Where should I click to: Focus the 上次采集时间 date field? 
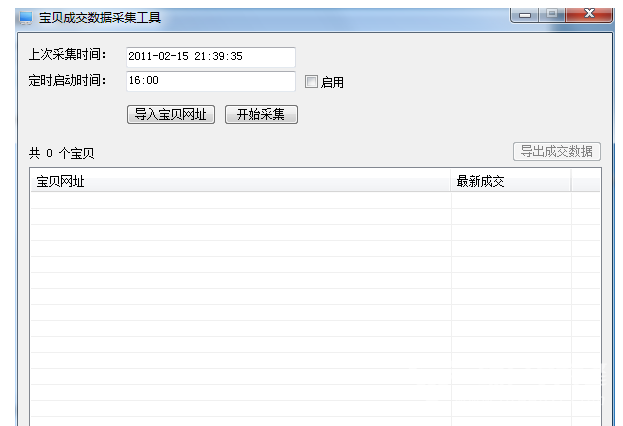(x=211, y=57)
